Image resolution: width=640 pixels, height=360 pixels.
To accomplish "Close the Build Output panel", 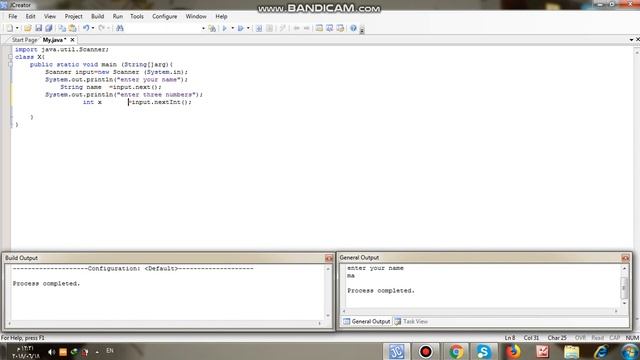I will coord(329,258).
